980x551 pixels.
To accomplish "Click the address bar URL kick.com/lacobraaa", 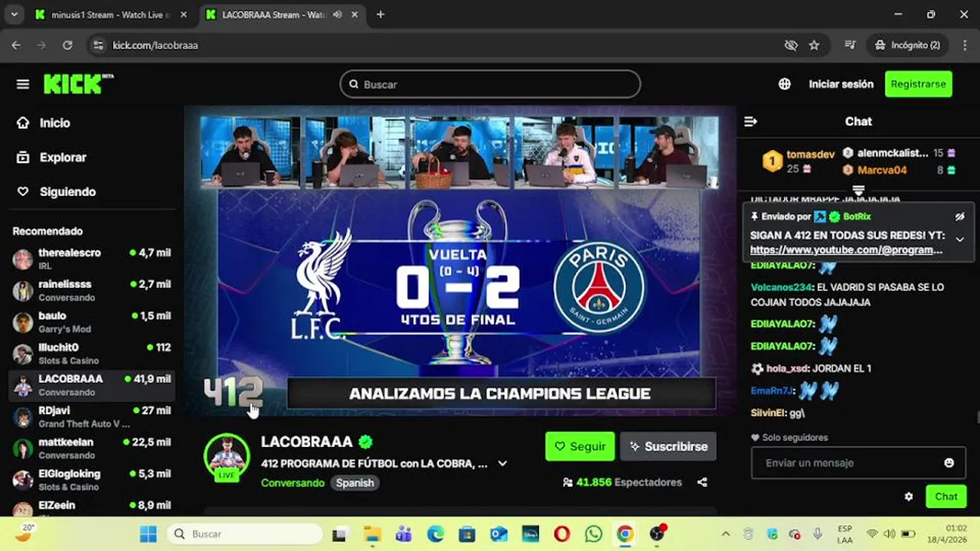I will click(x=155, y=45).
